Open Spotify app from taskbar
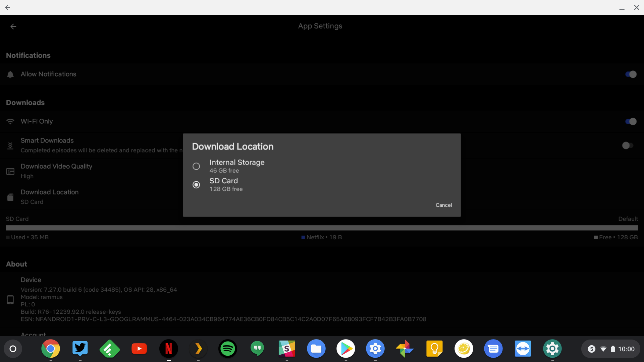The width and height of the screenshot is (644, 362). pyautogui.click(x=227, y=349)
